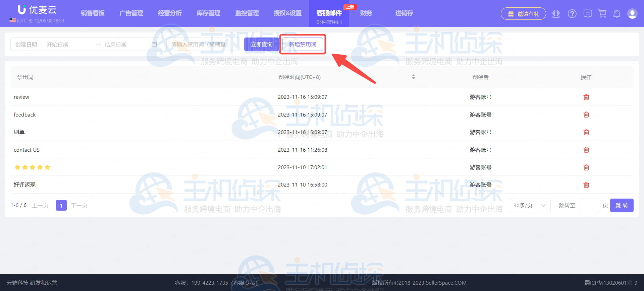The height and width of the screenshot is (291, 644).
Task: Delete the '好评返现' banned word
Action: pyautogui.click(x=586, y=185)
